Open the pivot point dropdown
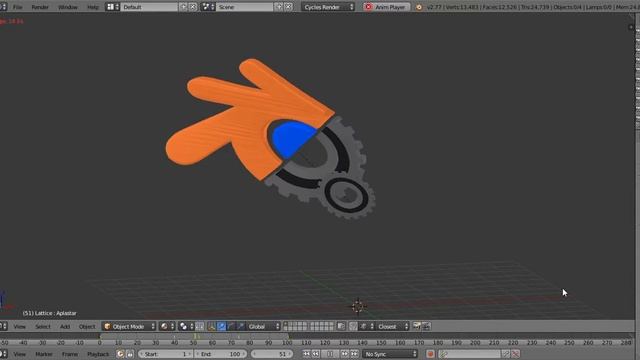Viewport: 640px width, 360px height. coord(186,326)
